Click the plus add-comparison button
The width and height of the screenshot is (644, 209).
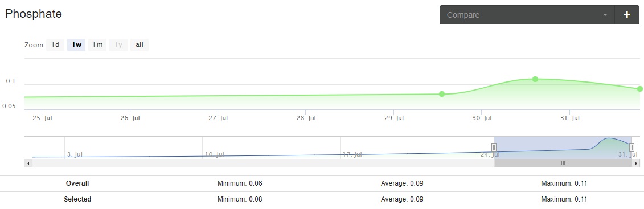627,15
